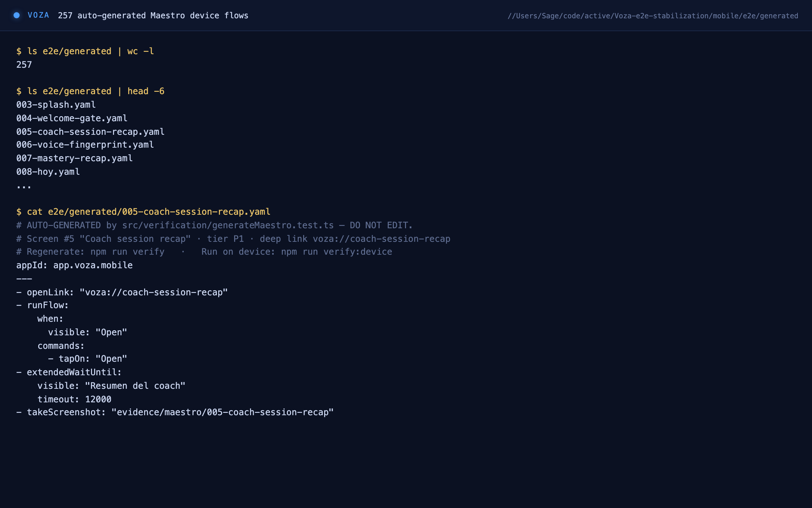Click the visible: "Resumen del coach" line
Screen dimensions: 812x508
click(x=111, y=386)
